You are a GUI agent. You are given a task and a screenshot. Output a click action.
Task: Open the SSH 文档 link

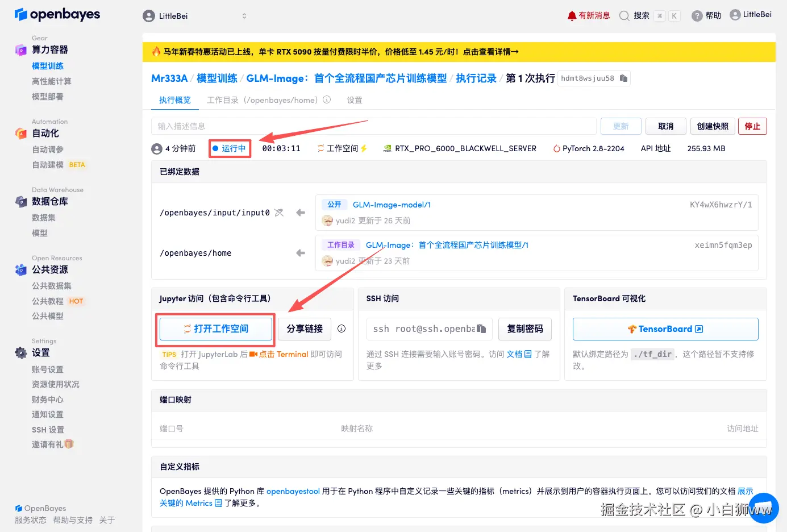pos(519,354)
